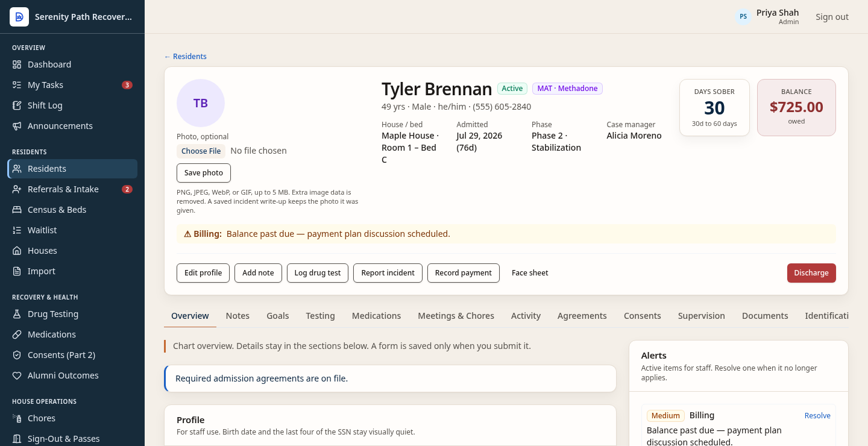Click the red Discharge button

pyautogui.click(x=811, y=273)
